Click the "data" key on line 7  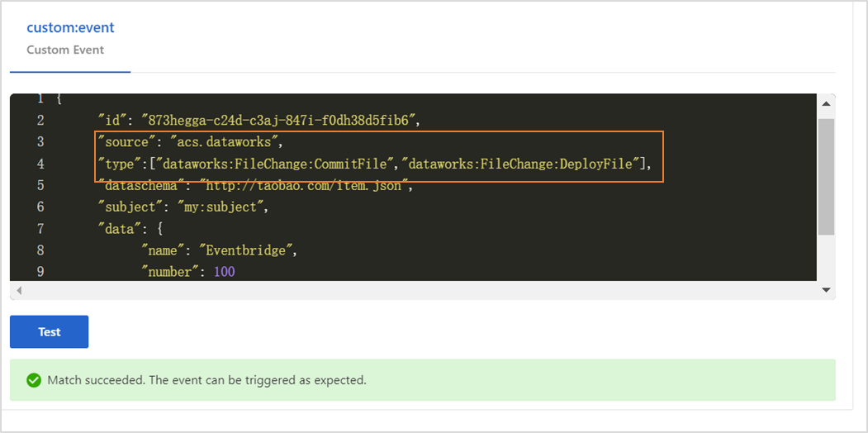117,228
